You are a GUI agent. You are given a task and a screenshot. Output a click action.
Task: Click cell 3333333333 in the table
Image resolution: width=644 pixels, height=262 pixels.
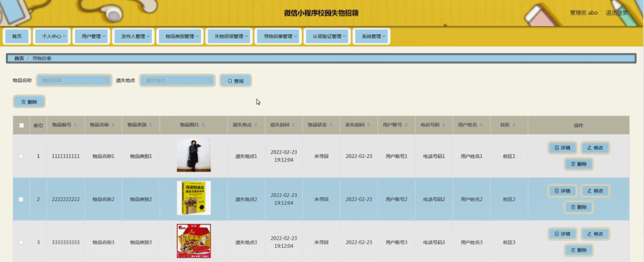66,242
